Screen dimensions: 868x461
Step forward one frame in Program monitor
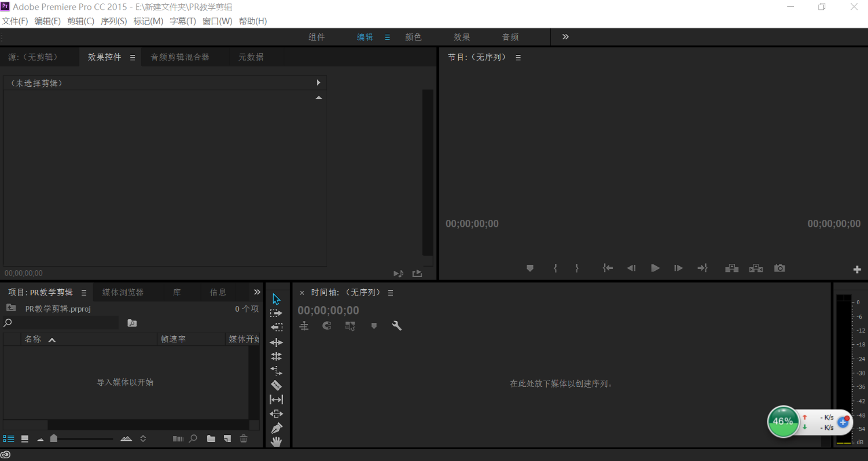click(x=679, y=268)
